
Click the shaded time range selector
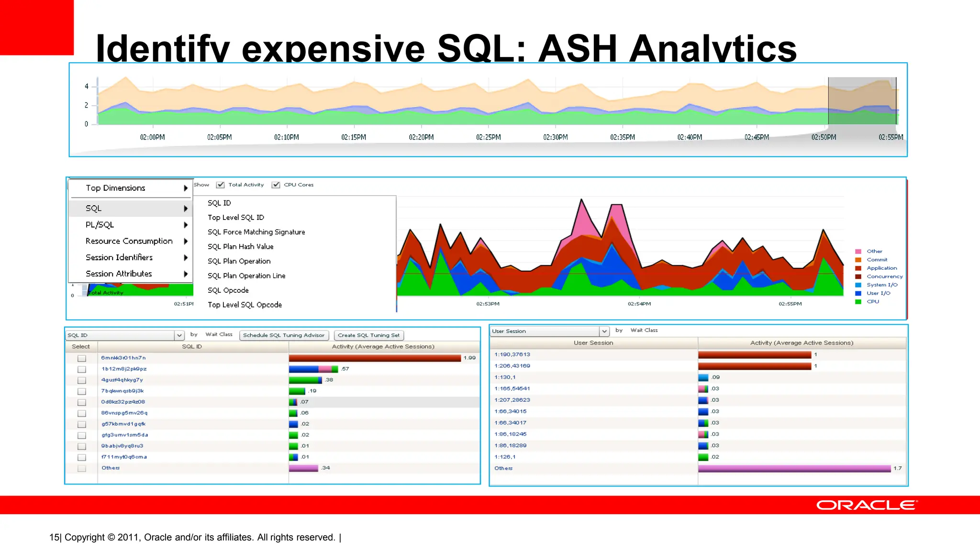862,101
